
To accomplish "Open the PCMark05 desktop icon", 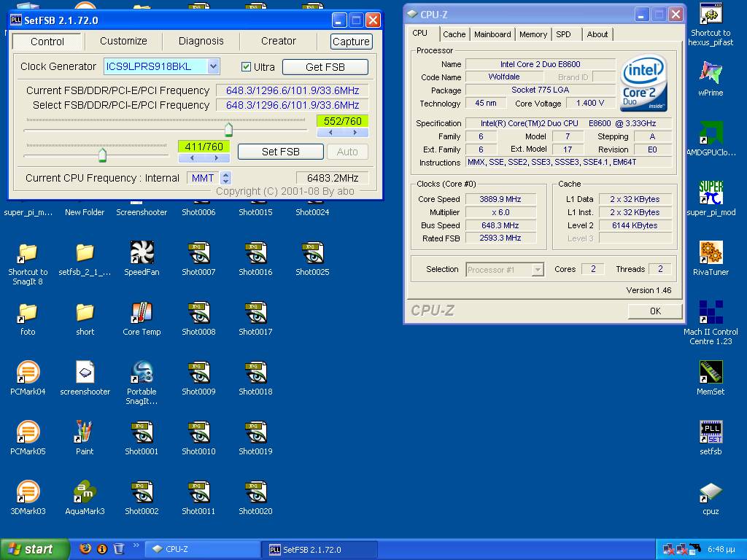I will 28,432.
